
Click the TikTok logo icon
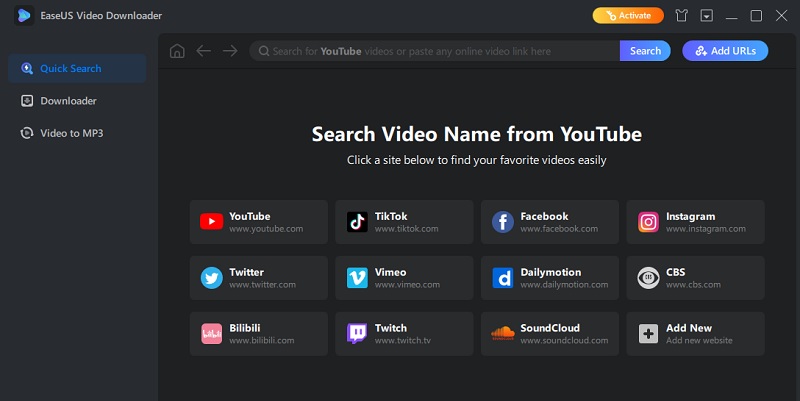(x=357, y=222)
